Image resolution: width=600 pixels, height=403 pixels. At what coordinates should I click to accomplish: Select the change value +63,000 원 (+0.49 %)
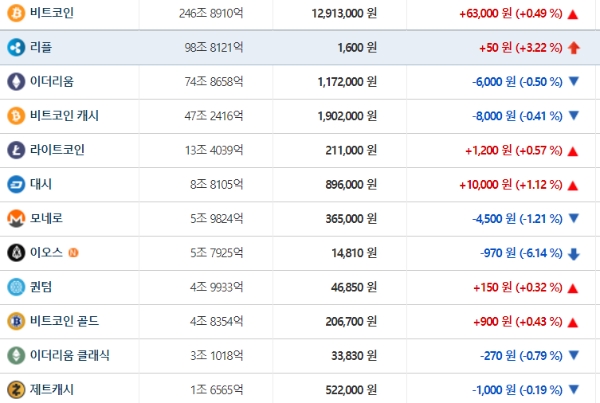[511, 14]
